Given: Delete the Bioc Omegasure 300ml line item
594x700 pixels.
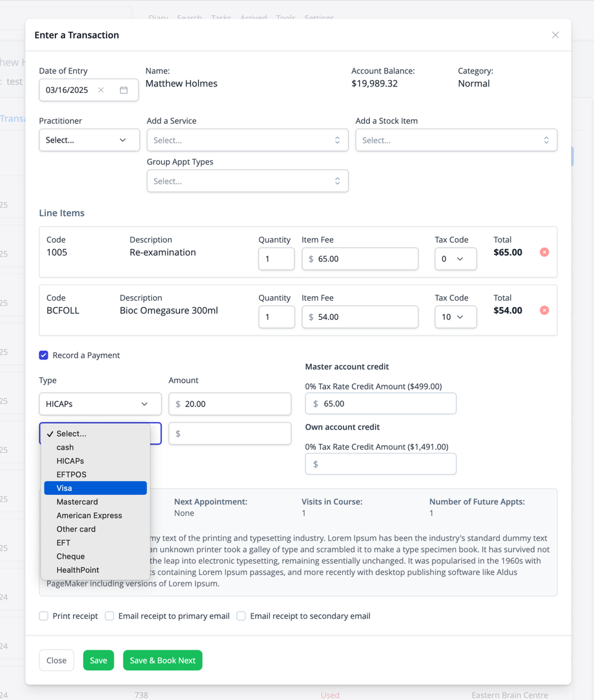Looking at the screenshot, I should (x=544, y=310).
